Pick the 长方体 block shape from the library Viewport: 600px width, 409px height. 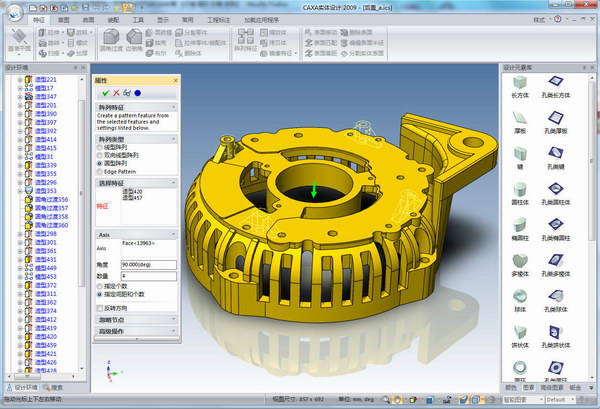[520, 87]
